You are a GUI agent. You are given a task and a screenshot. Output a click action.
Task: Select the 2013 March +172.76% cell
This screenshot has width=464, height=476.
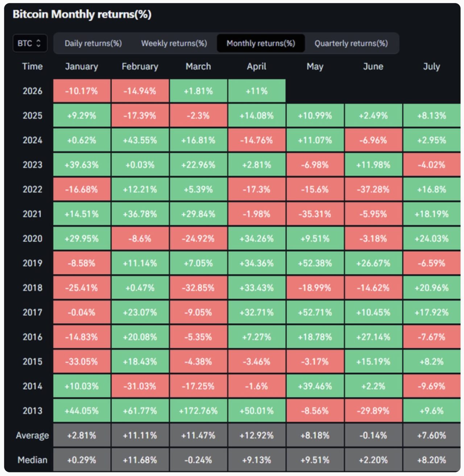coord(198,411)
